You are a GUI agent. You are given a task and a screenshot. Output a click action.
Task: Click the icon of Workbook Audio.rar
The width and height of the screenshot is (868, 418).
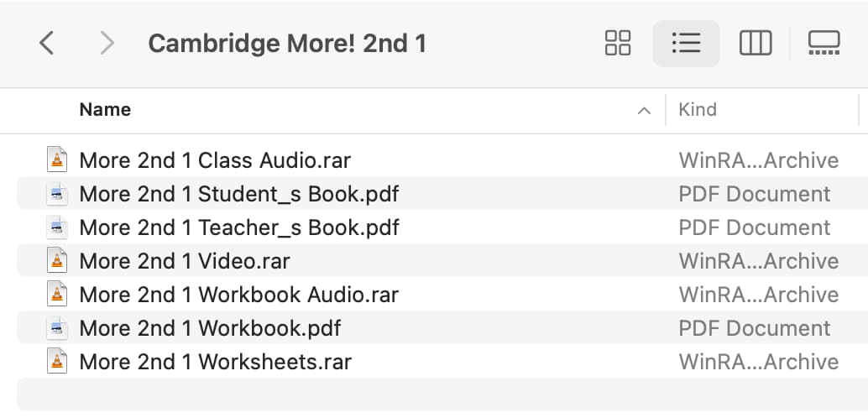point(57,294)
